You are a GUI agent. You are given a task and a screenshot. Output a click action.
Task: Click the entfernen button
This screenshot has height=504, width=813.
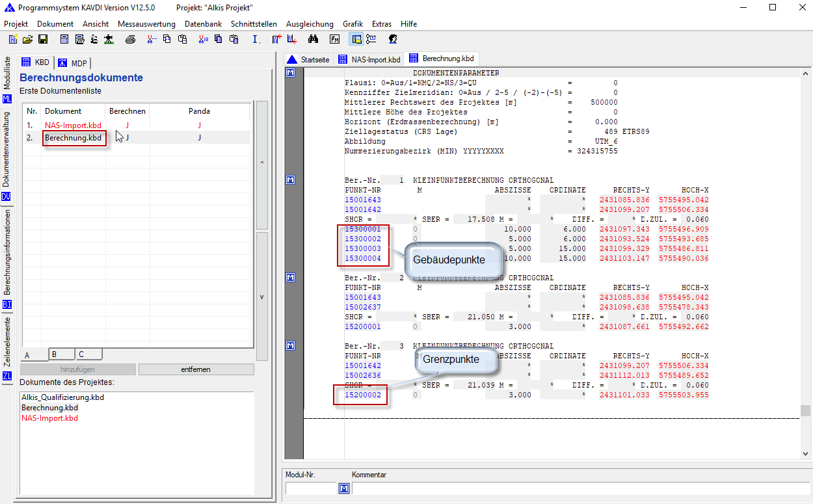pyautogui.click(x=196, y=369)
